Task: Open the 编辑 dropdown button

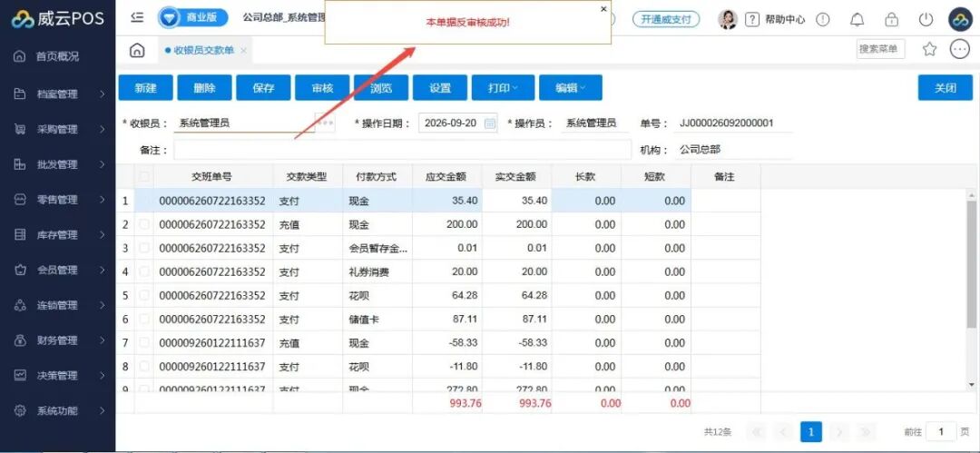Action: click(x=571, y=88)
